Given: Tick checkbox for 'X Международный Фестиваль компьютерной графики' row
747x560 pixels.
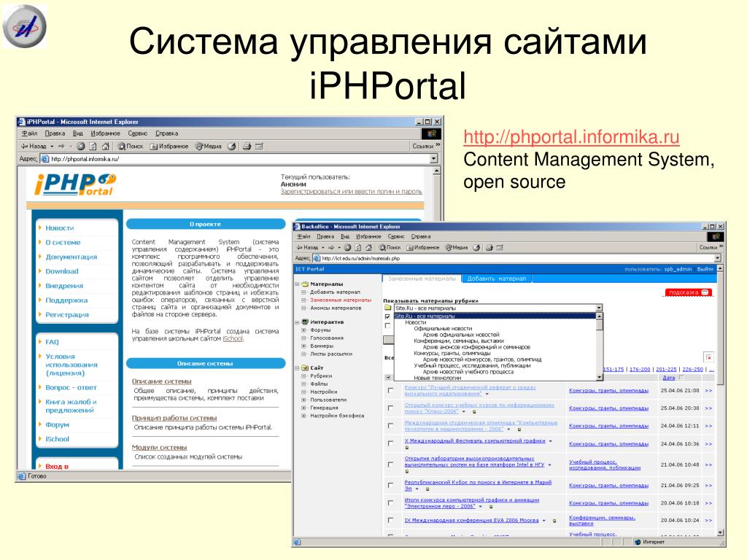Looking at the screenshot, I should (x=391, y=443).
